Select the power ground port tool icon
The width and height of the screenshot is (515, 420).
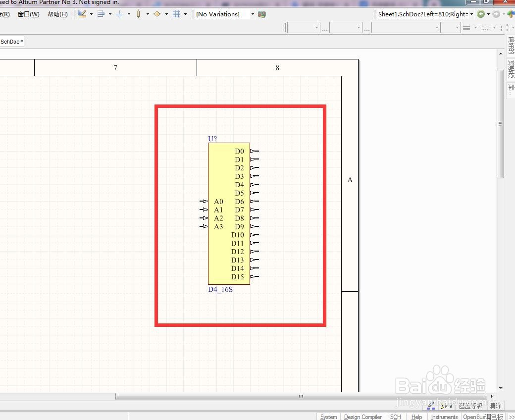point(119,14)
